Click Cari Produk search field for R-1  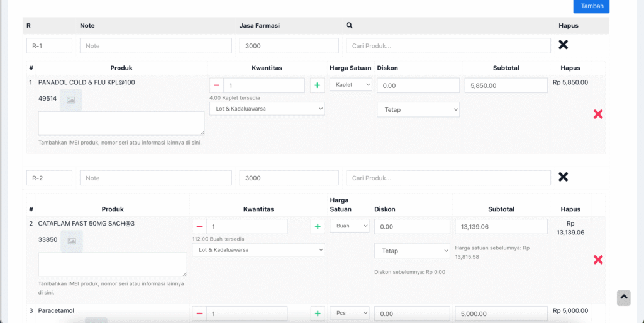[x=448, y=46]
